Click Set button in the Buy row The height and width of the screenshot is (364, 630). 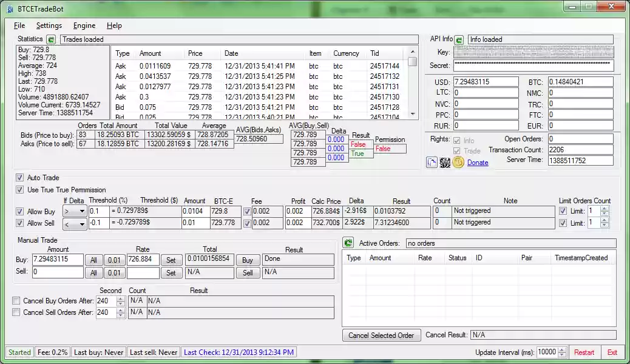tap(171, 260)
